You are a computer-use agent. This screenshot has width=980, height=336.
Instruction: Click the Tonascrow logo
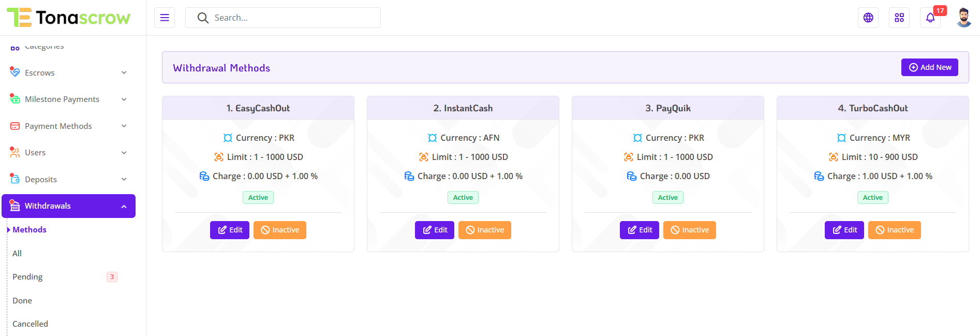click(69, 18)
